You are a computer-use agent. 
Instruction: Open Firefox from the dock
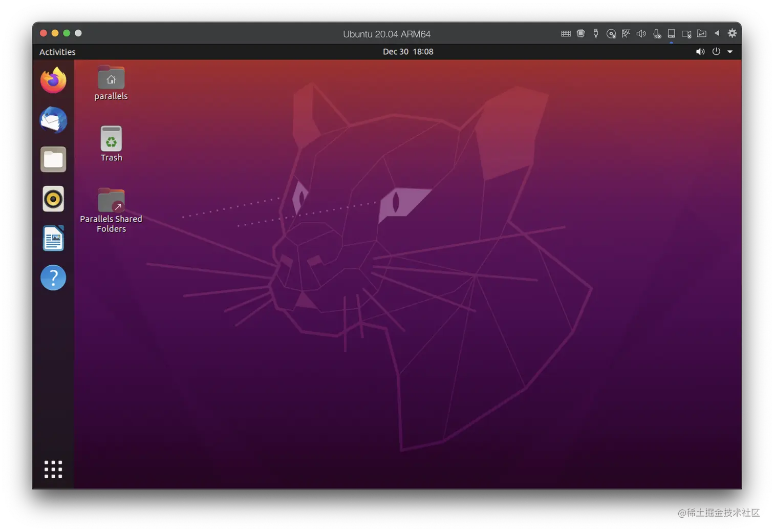point(53,80)
